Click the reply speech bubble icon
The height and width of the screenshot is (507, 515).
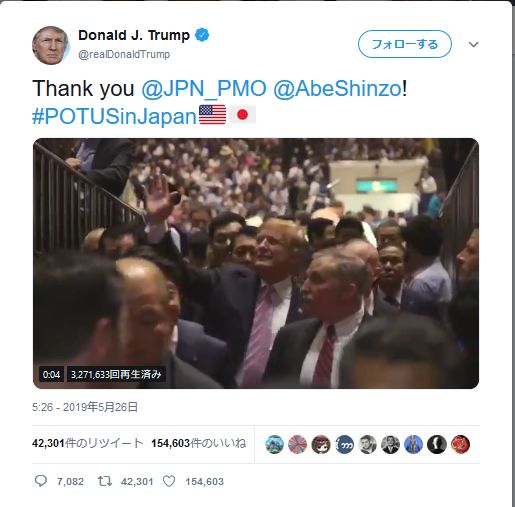pos(41,481)
